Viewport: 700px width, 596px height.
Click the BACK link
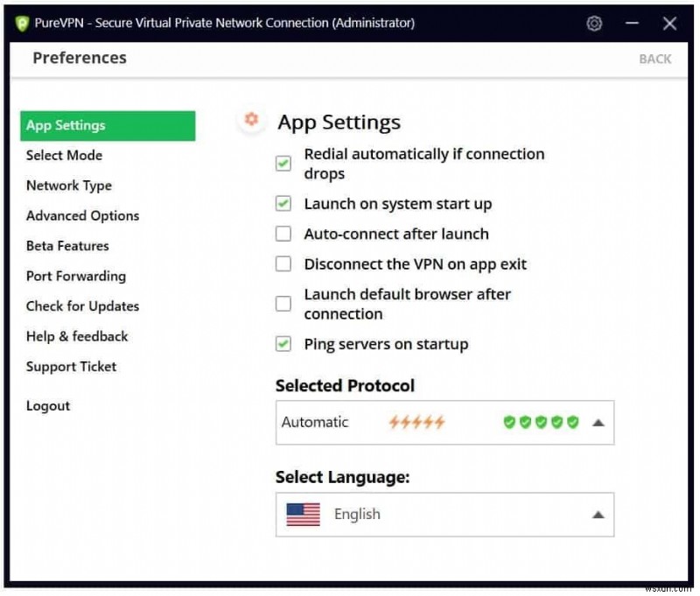[654, 58]
